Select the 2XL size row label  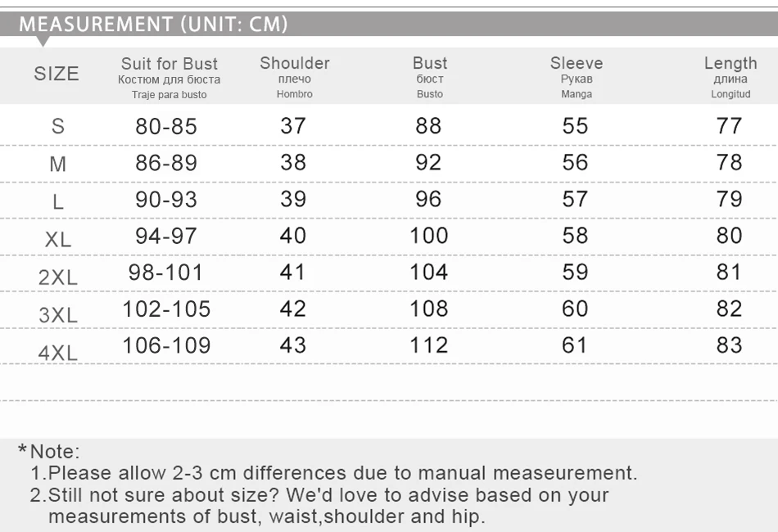coord(57,277)
